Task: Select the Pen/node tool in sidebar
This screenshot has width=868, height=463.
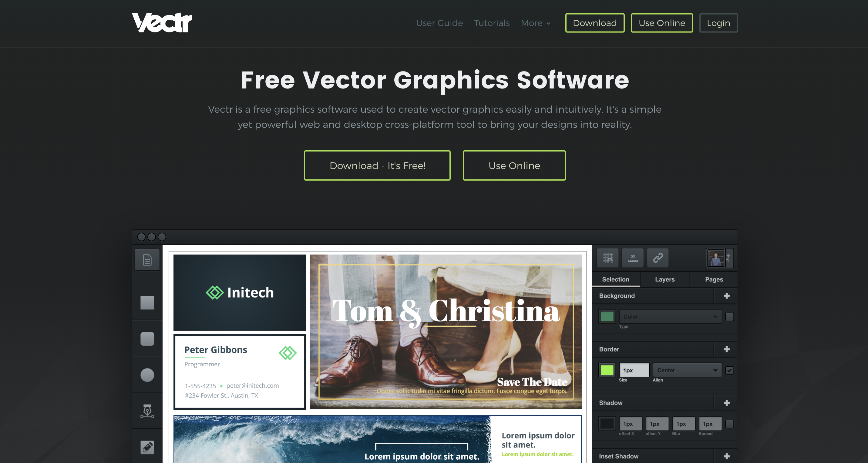Action: tap(147, 412)
